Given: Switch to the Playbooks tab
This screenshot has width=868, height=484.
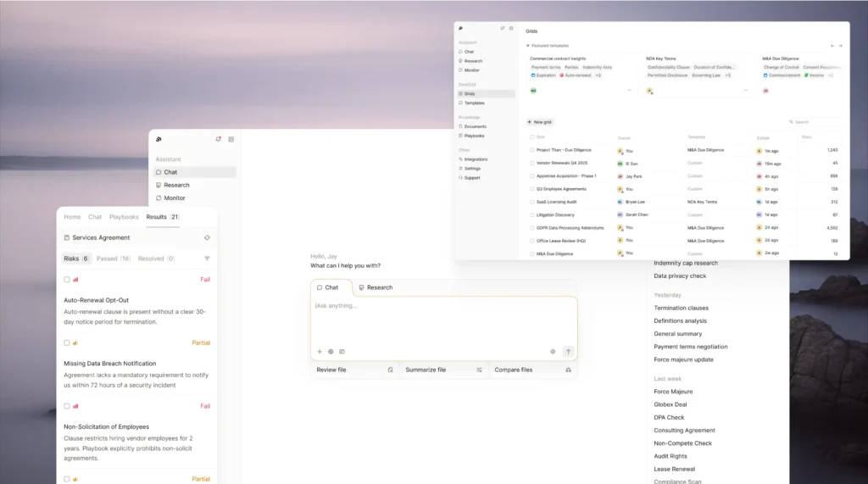Looking at the screenshot, I should click(124, 217).
